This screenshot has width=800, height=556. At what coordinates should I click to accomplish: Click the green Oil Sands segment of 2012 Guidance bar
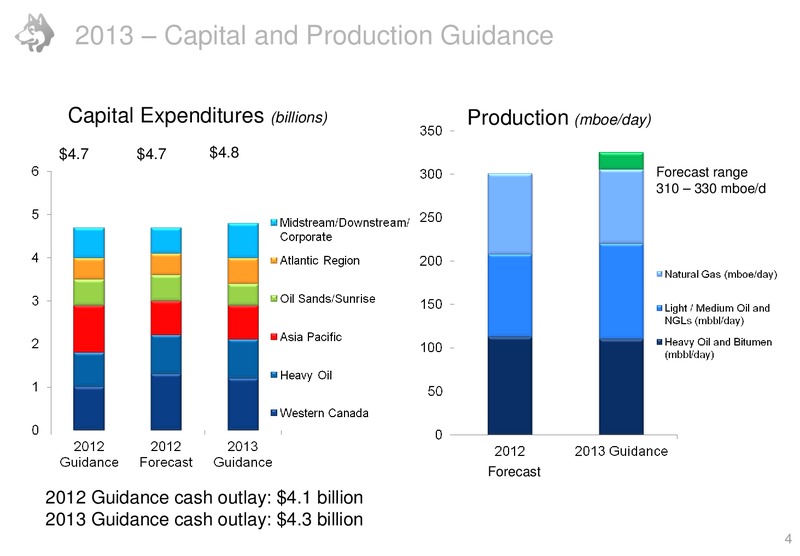click(89, 292)
